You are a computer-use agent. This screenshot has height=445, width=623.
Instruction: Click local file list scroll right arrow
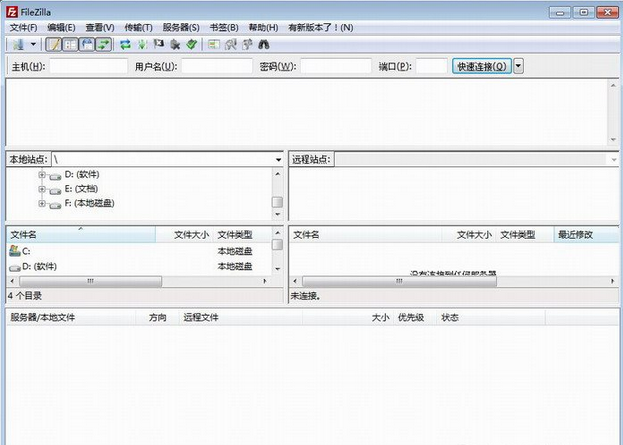coord(265,281)
